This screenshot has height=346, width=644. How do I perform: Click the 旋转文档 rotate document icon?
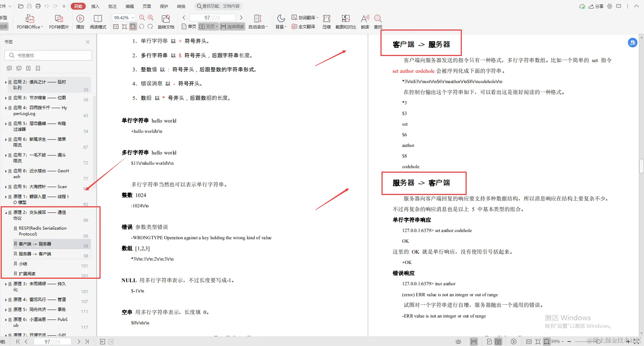[166, 21]
